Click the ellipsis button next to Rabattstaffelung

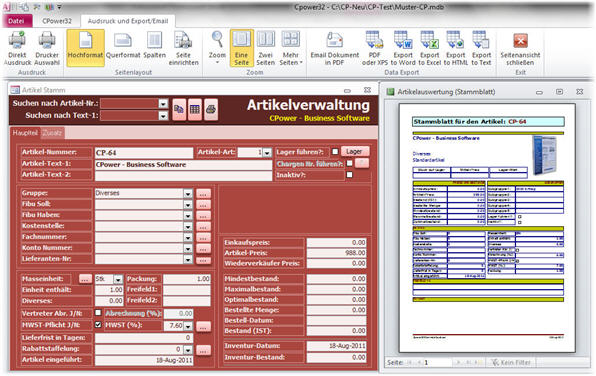pos(203,350)
